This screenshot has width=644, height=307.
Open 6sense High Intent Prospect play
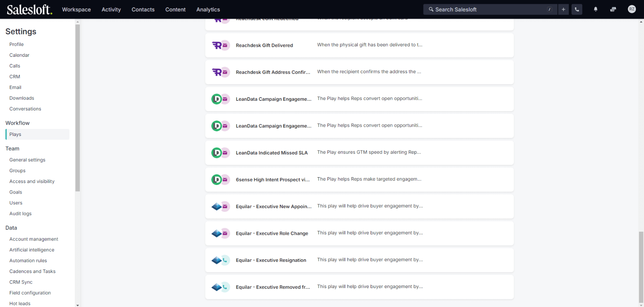359,180
